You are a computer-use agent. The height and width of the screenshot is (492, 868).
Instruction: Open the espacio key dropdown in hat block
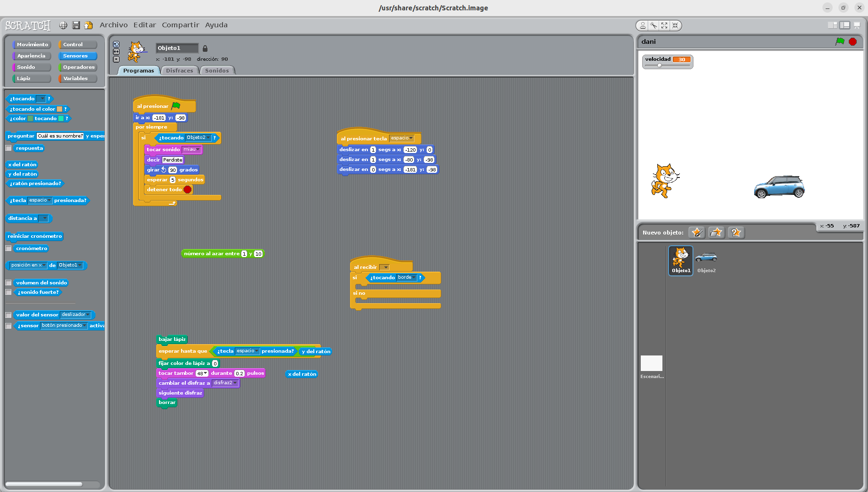pos(402,138)
